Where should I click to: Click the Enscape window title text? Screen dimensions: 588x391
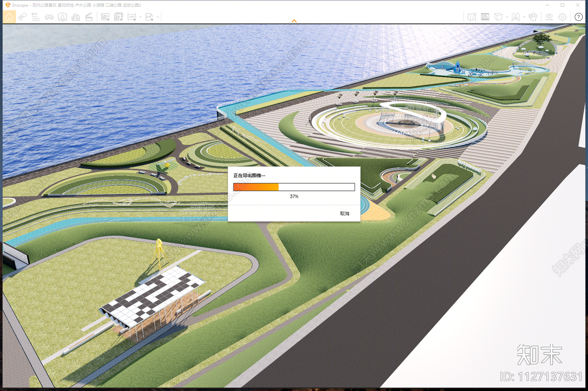click(x=76, y=5)
